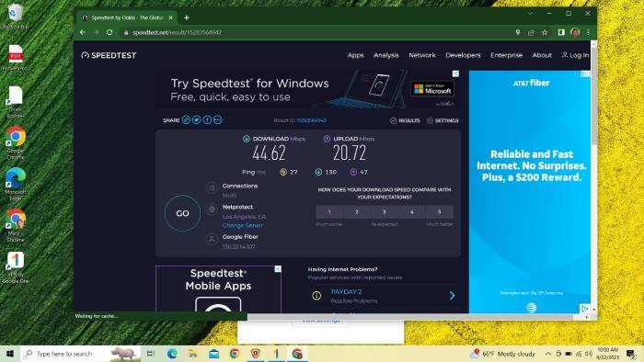Open the Analysis menu

coord(386,55)
